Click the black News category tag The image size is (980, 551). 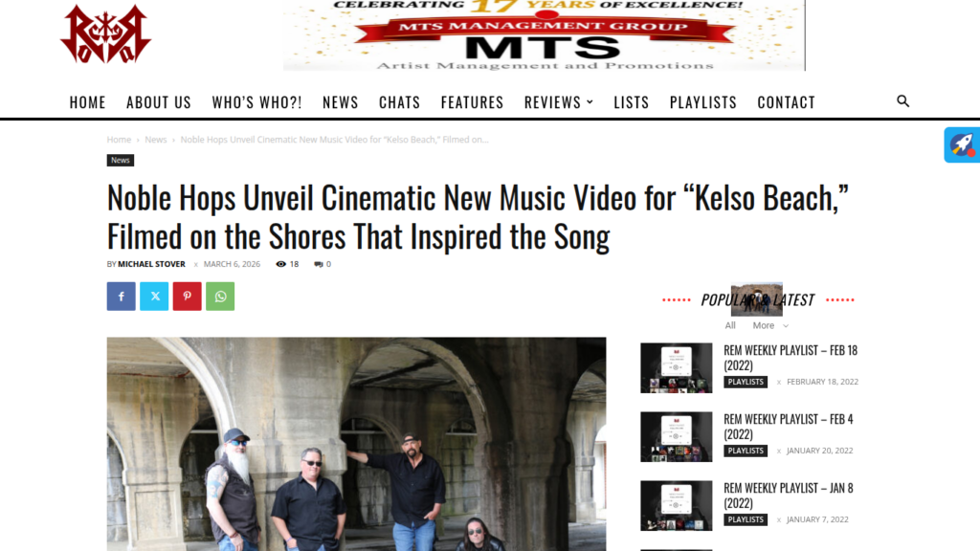(120, 161)
